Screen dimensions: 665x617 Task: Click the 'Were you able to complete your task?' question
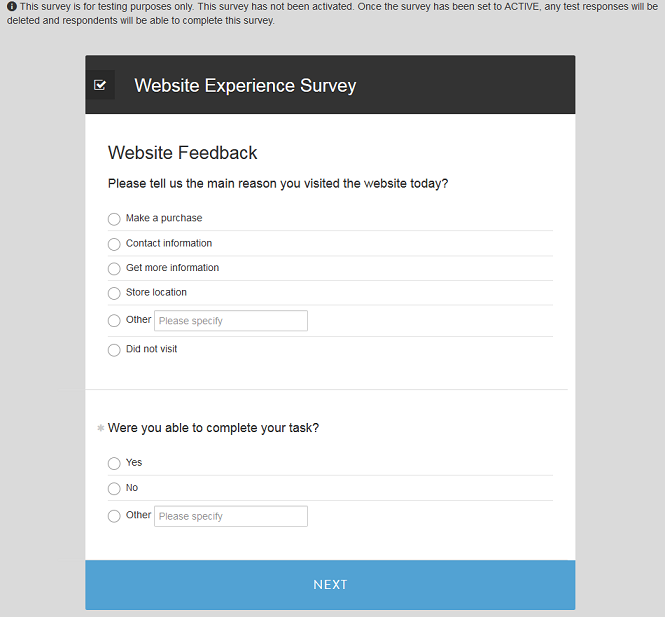click(x=213, y=428)
